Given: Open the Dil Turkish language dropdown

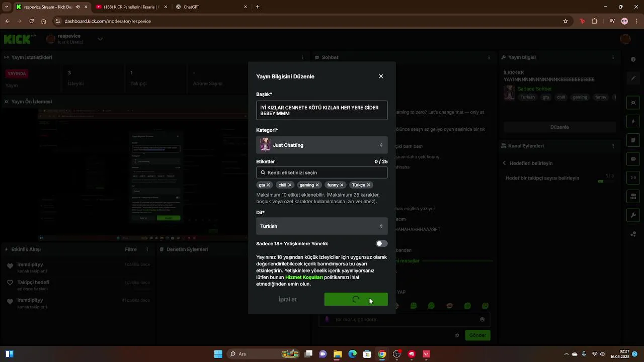Looking at the screenshot, I should [321, 226].
